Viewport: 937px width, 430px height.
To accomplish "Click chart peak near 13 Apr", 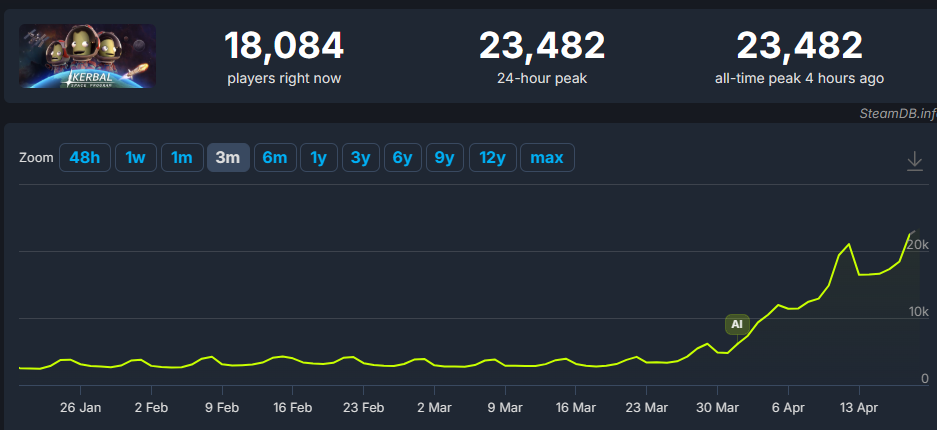I will (849, 244).
